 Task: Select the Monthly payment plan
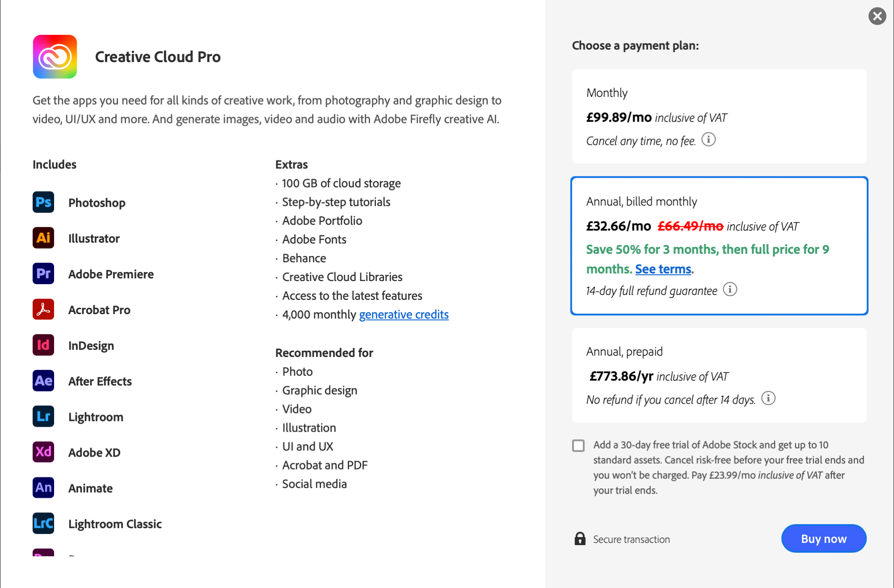[x=719, y=116]
